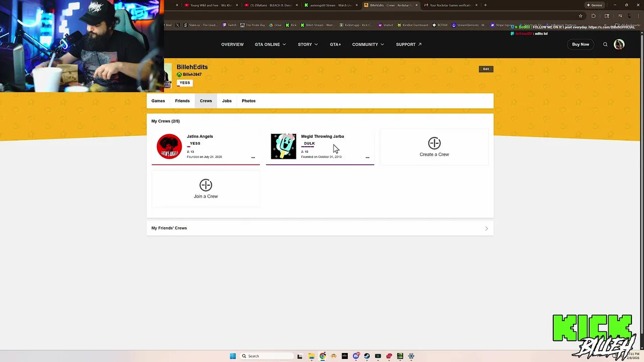Open The Pirate Bay bookmark
644x362 pixels.
(253, 25)
